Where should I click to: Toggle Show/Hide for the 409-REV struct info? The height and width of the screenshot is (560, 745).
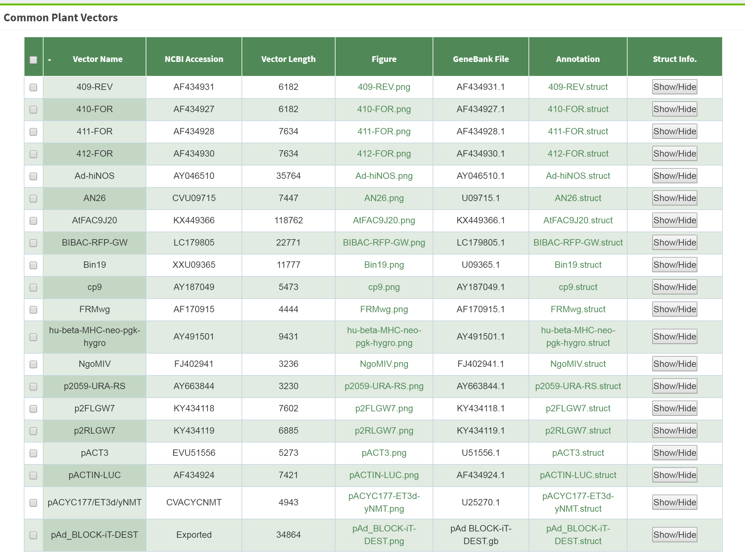pyautogui.click(x=674, y=87)
